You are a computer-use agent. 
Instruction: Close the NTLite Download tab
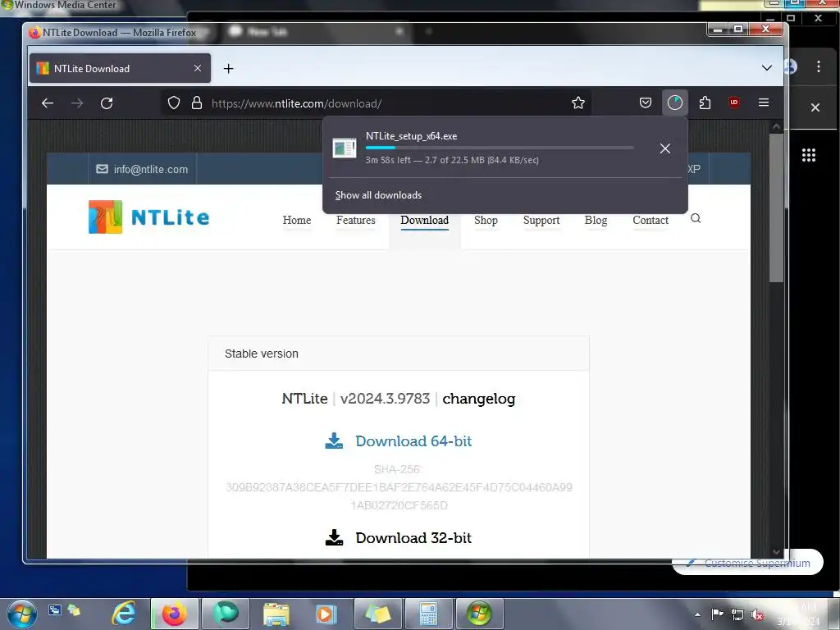click(x=198, y=68)
